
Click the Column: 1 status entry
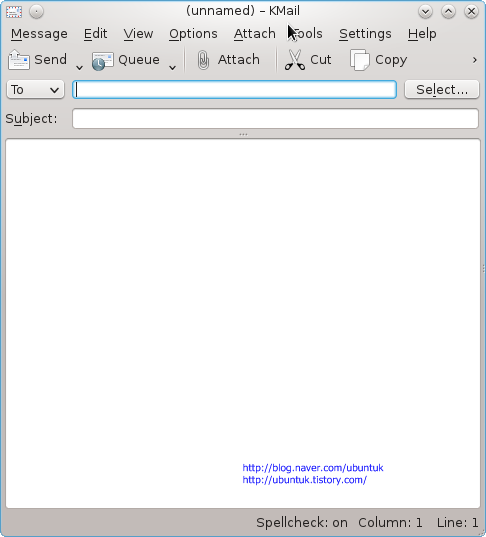pos(390,523)
